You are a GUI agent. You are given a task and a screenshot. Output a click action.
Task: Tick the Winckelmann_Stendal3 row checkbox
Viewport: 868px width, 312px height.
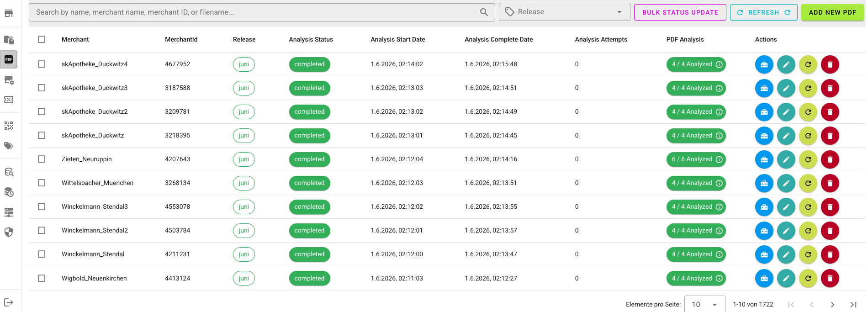42,206
